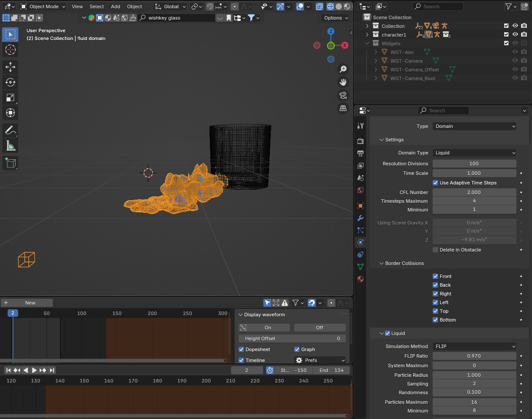Select the Annotate tool
The height and width of the screenshot is (419, 532).
[10, 130]
